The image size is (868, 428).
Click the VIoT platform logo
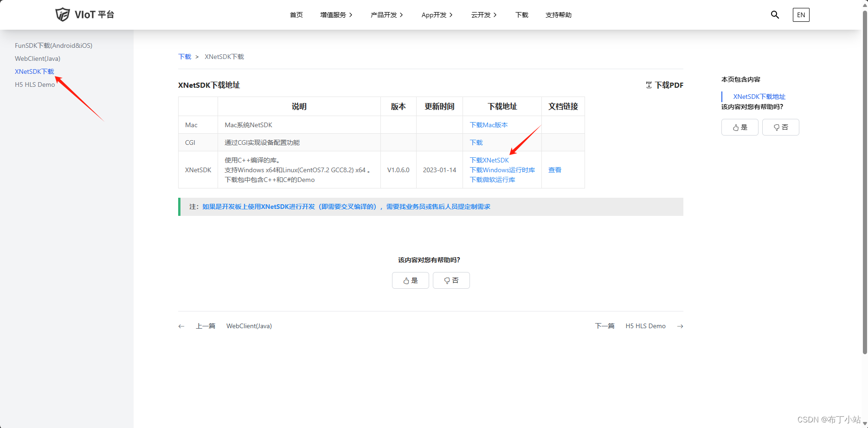pyautogui.click(x=84, y=14)
